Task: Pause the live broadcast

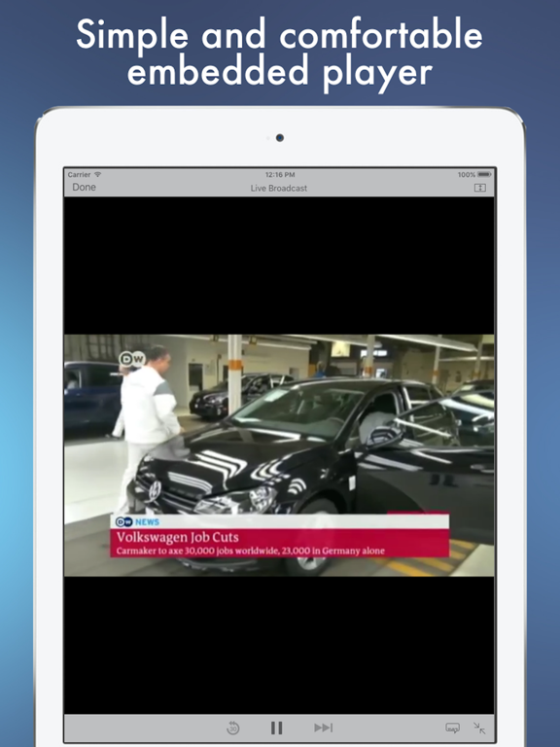Action: [x=277, y=728]
